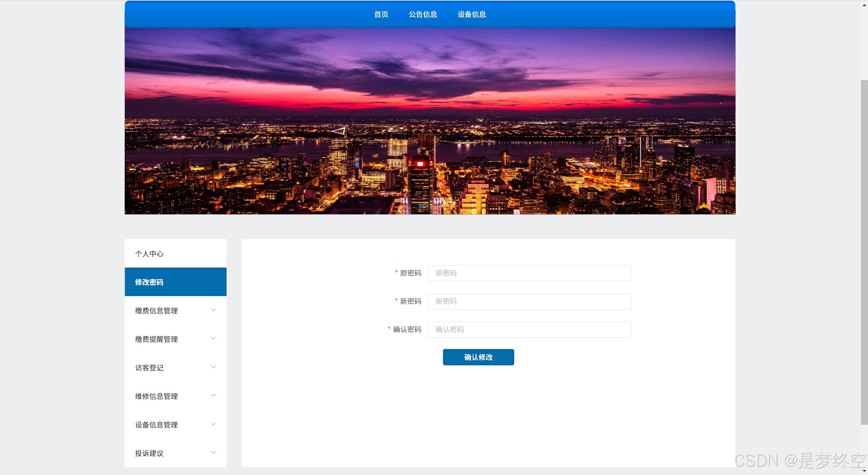Click the 确认修改 button
The height and width of the screenshot is (475, 868).
[478, 358]
